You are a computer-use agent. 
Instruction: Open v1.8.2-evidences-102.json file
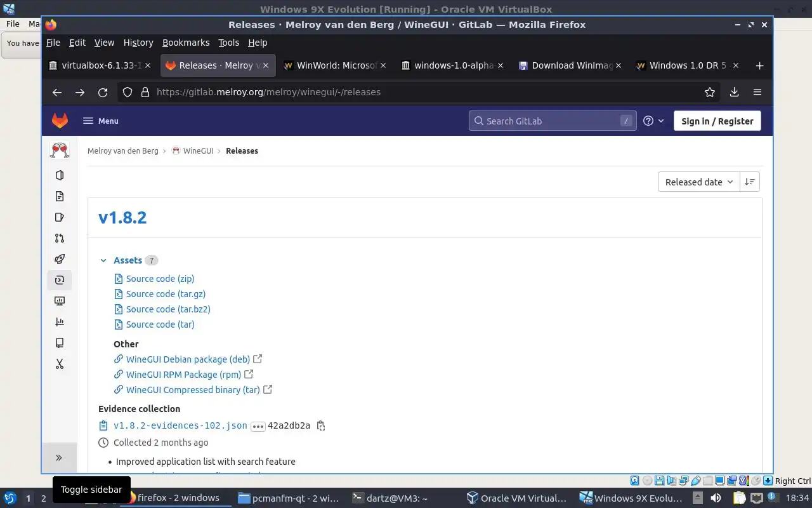coord(180,425)
